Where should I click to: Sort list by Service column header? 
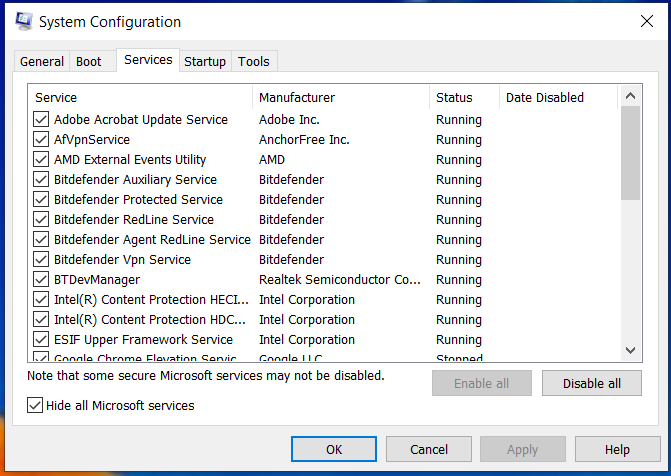pyautogui.click(x=140, y=97)
